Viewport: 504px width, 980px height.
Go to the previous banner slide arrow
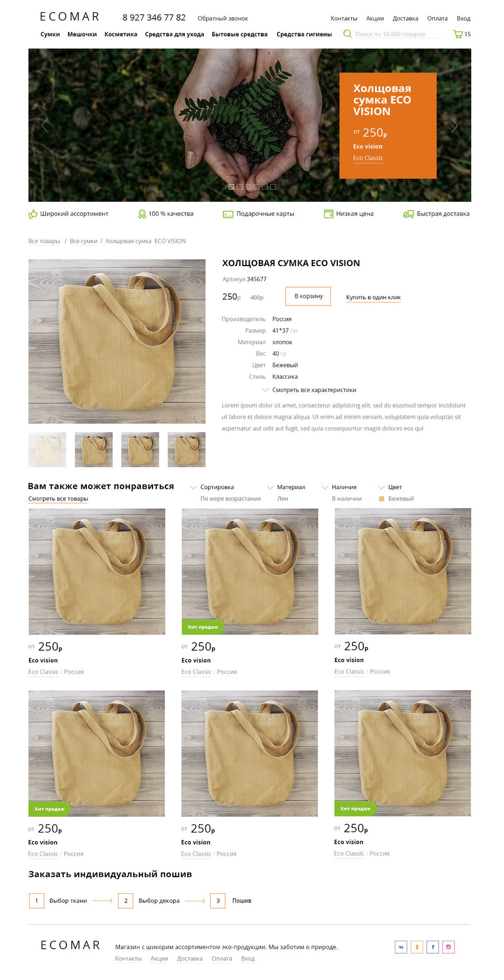pyautogui.click(x=45, y=125)
